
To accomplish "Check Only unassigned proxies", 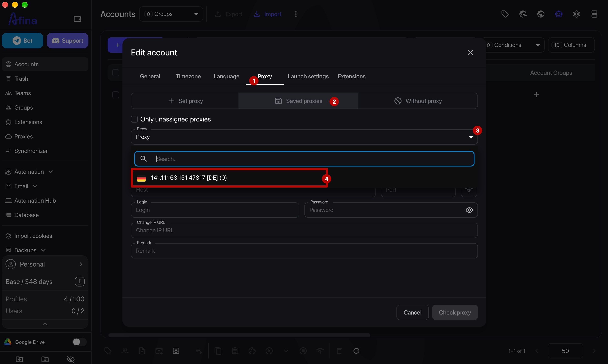I will coord(134,119).
